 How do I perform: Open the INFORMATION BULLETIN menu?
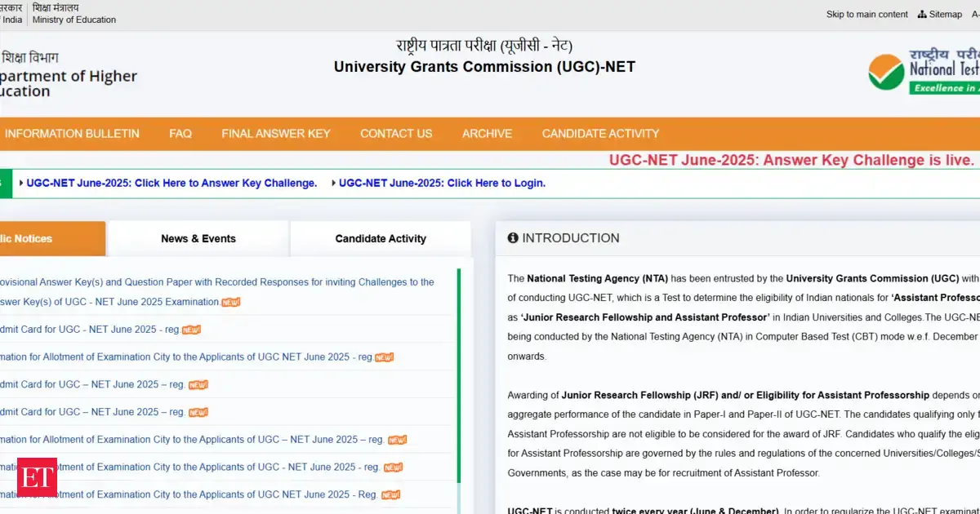(72, 134)
